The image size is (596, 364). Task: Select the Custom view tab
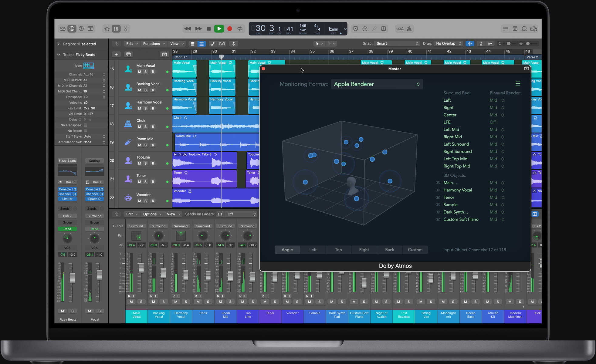(x=415, y=250)
